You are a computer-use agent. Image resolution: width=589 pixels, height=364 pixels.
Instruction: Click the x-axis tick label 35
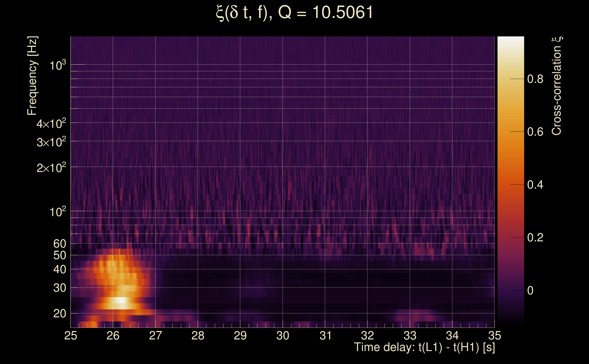coord(494,336)
